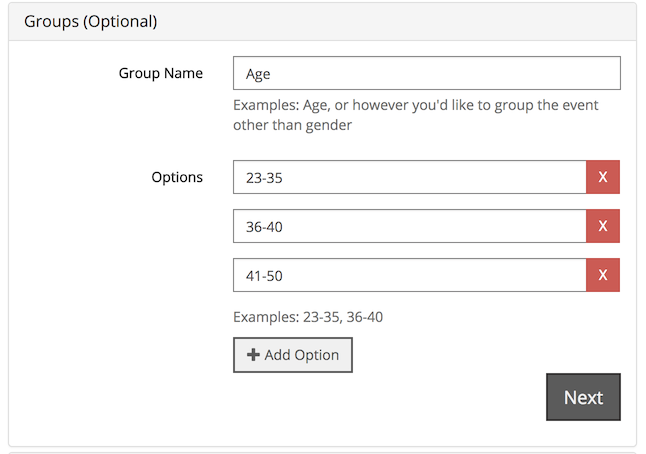This screenshot has width=646, height=454.
Task: Remove the 23-35 option with its X
Action: 602,177
